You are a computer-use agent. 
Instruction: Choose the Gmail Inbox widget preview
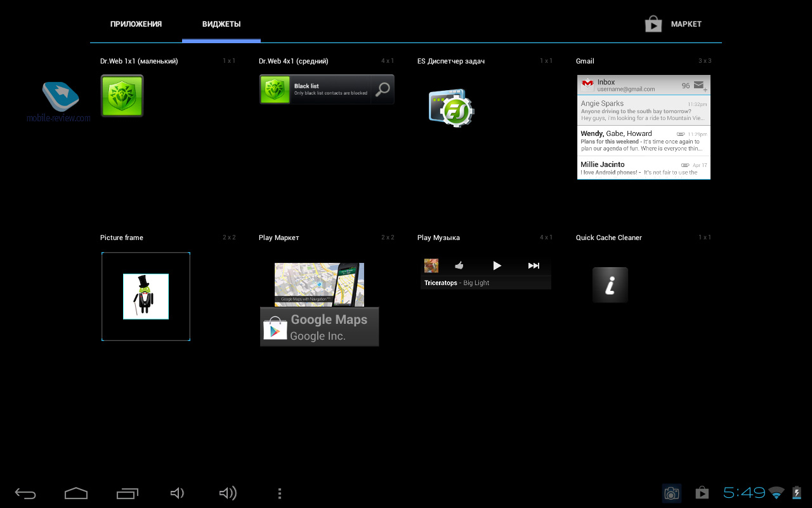(644, 127)
